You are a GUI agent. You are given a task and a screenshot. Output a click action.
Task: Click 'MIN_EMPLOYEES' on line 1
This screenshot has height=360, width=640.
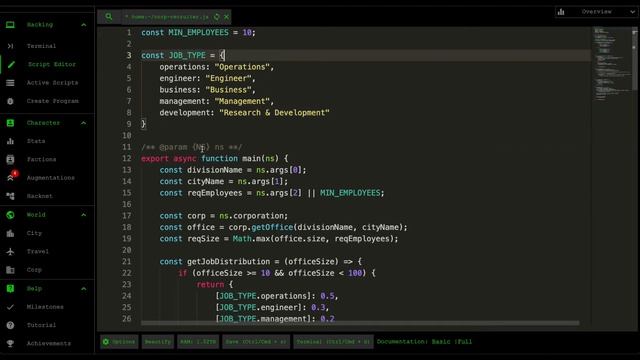click(198, 33)
